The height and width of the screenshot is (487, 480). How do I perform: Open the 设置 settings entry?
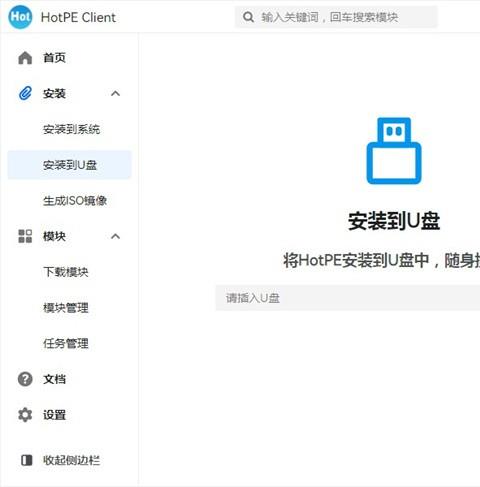click(x=54, y=415)
